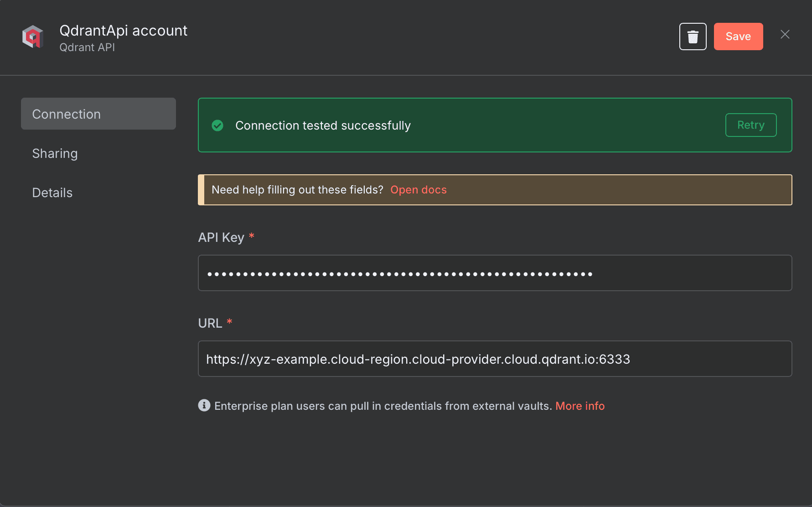The image size is (812, 507).
Task: Delete credential with the trash icon
Action: tap(693, 37)
